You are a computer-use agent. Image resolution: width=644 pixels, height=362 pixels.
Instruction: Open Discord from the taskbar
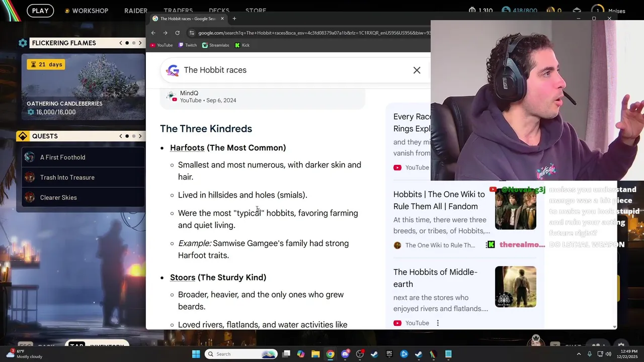[345, 354]
